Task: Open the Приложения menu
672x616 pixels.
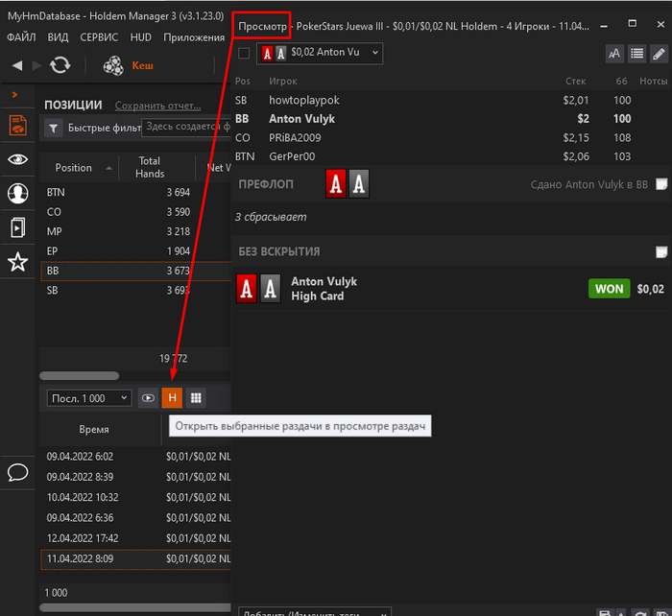Action: pos(194,37)
